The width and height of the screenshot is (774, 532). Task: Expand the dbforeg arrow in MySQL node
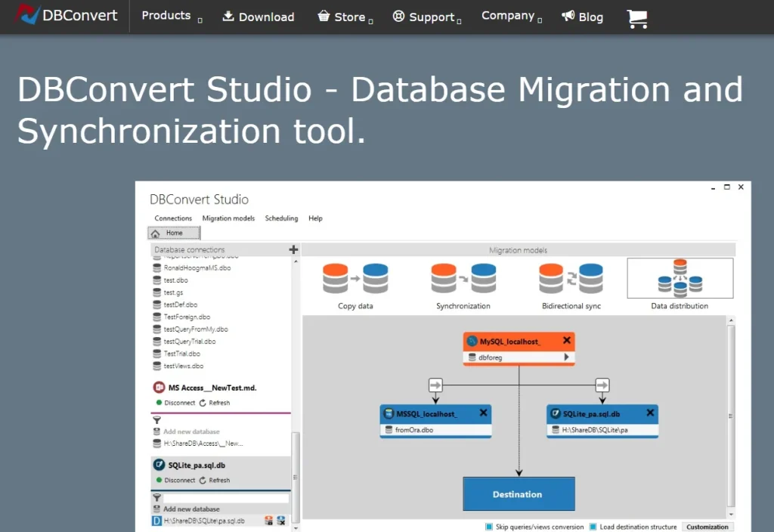pyautogui.click(x=566, y=357)
